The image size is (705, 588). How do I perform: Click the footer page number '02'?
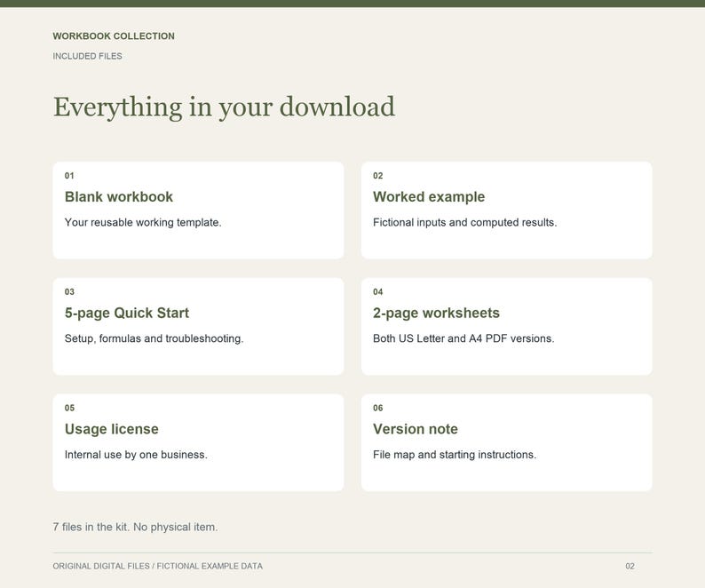[x=630, y=566]
